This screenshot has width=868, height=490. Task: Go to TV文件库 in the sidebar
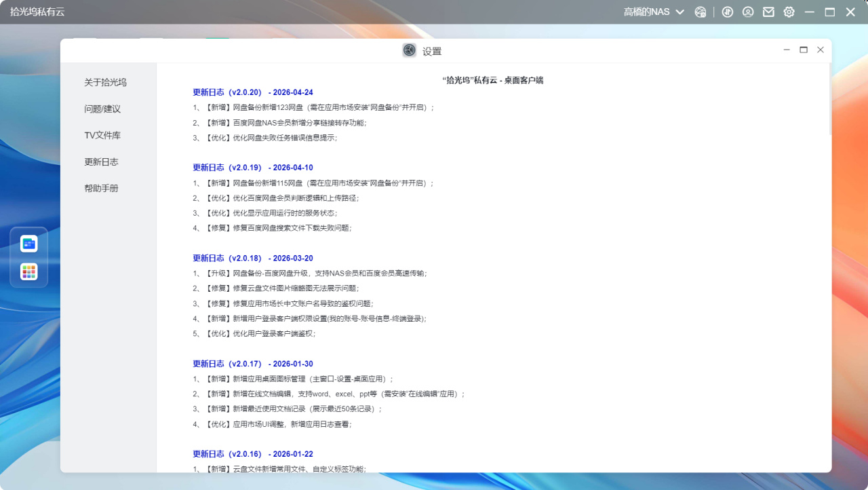click(x=102, y=135)
